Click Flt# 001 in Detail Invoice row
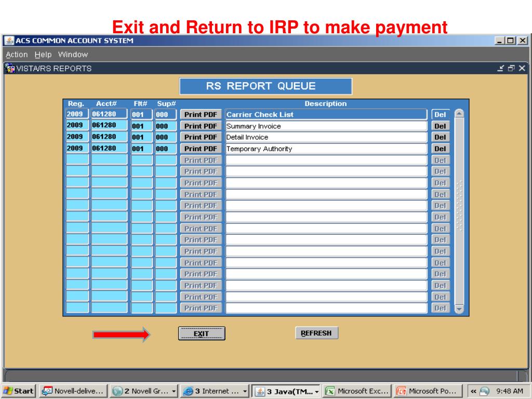The height and width of the screenshot is (399, 532). [x=142, y=137]
